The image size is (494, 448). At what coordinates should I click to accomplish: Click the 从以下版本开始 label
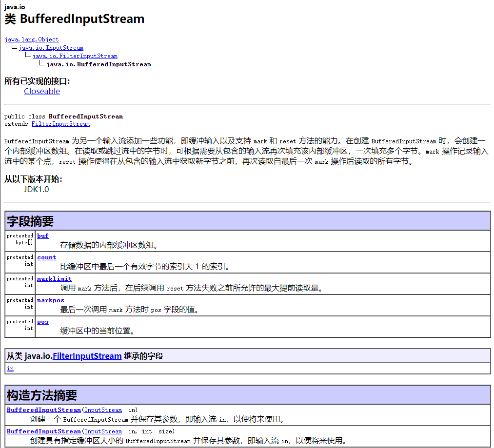coord(33,179)
